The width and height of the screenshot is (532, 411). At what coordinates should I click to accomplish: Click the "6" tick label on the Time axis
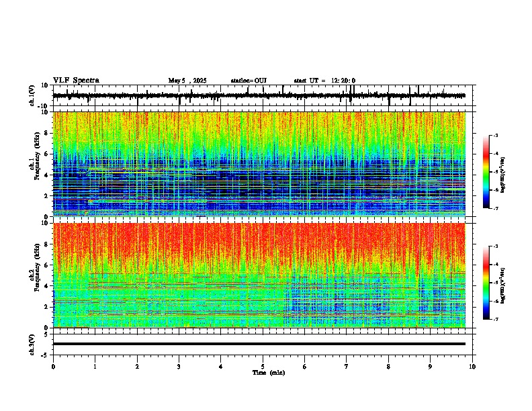305,367
